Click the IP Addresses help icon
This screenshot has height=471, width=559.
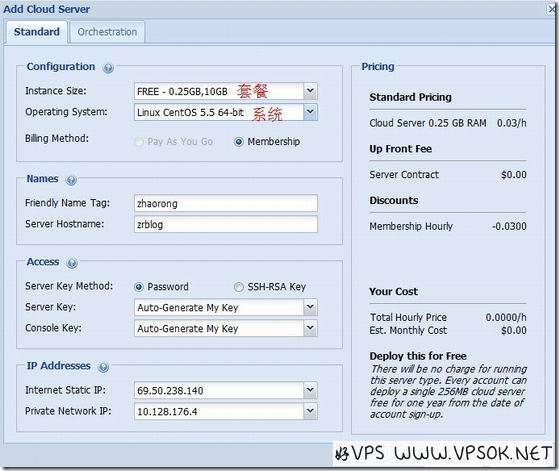coord(103,367)
